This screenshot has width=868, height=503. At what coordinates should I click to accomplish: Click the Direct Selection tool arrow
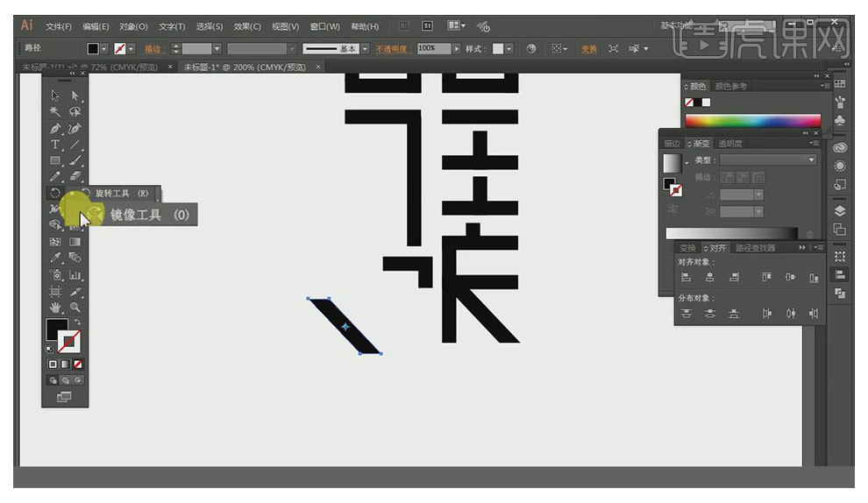[x=75, y=96]
